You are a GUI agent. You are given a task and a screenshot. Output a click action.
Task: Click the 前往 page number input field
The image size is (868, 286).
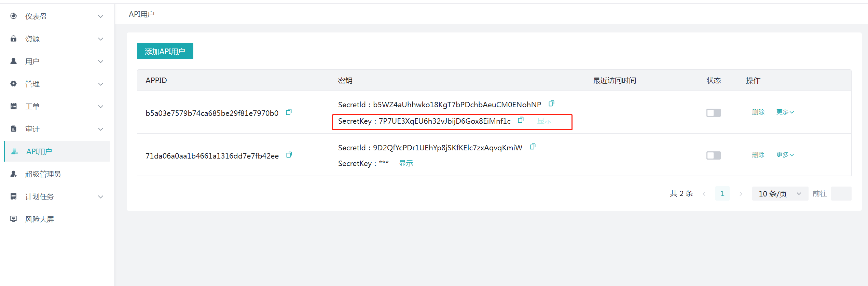point(841,194)
